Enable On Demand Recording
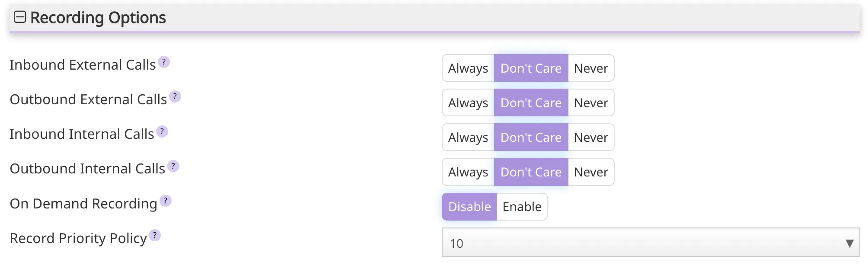 pyautogui.click(x=522, y=207)
